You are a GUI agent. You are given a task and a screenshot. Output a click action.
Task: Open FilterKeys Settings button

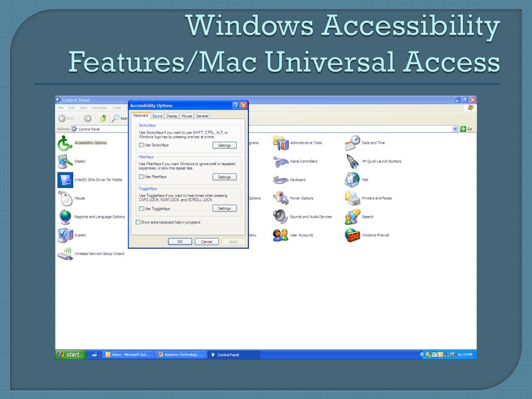tap(224, 177)
